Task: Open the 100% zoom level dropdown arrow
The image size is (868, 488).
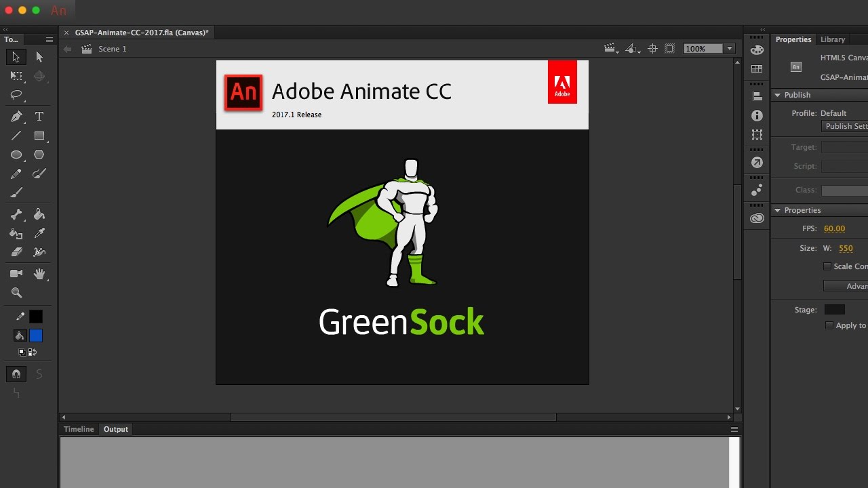Action: [730, 49]
